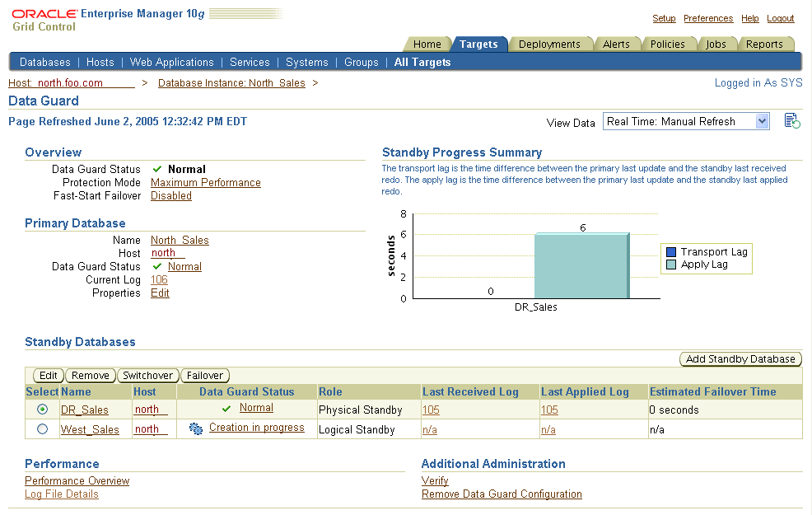Screen dimensions: 812x515
Task: Select the DR_Sales radio button
Action: pyautogui.click(x=42, y=410)
